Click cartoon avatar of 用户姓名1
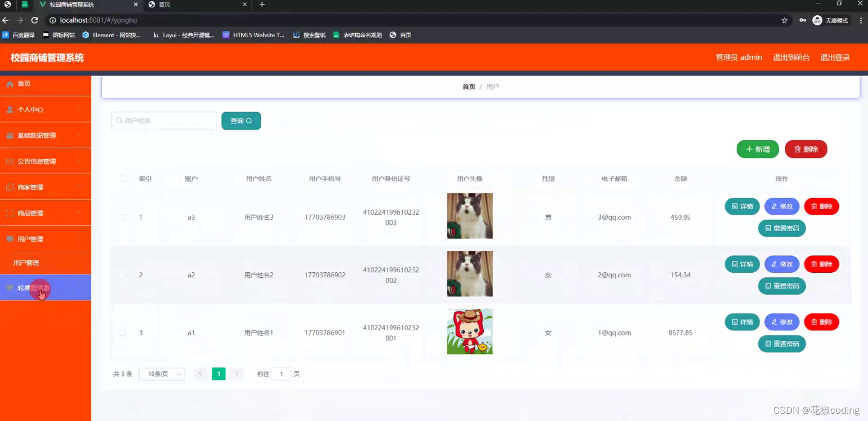This screenshot has height=421, width=868. click(470, 331)
